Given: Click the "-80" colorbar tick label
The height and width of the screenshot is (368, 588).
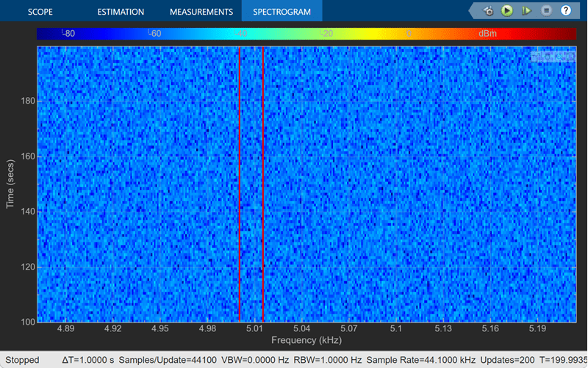Looking at the screenshot, I should [x=68, y=33].
